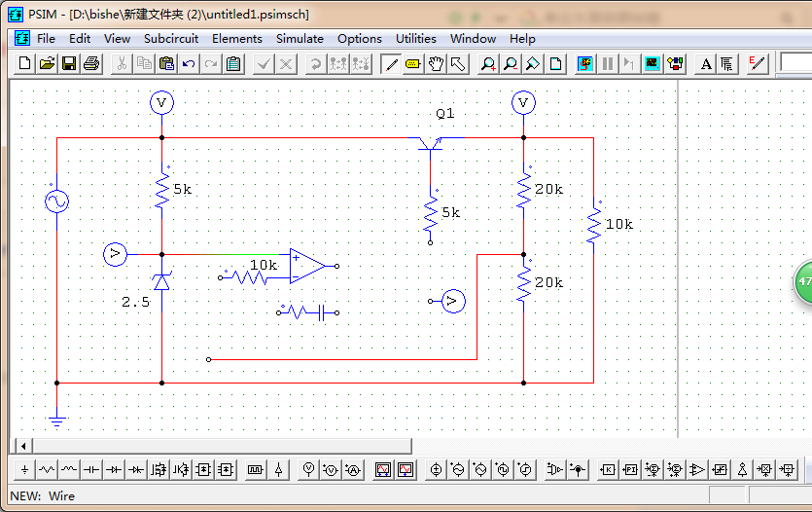Select the hand pan tool

[x=436, y=64]
